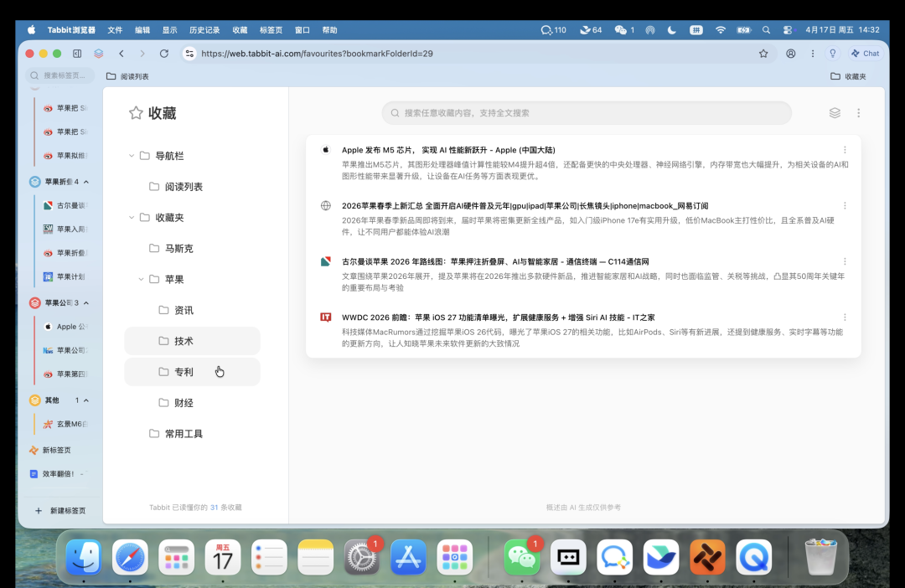Select the 马斯克 folder
The height and width of the screenshot is (588, 905).
(192, 249)
